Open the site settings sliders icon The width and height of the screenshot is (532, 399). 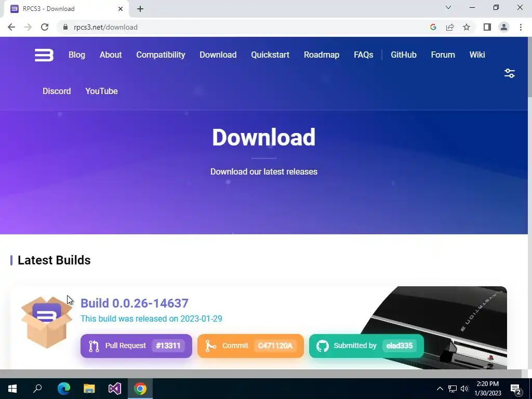coord(510,73)
